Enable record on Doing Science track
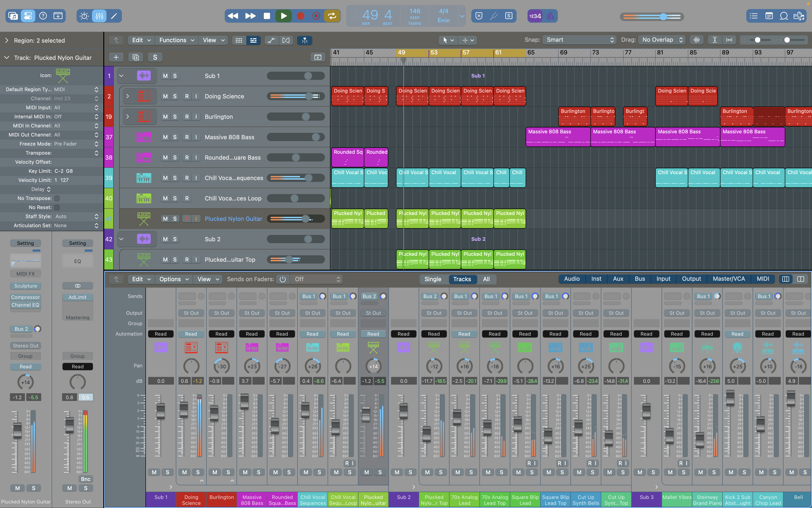 tap(187, 96)
